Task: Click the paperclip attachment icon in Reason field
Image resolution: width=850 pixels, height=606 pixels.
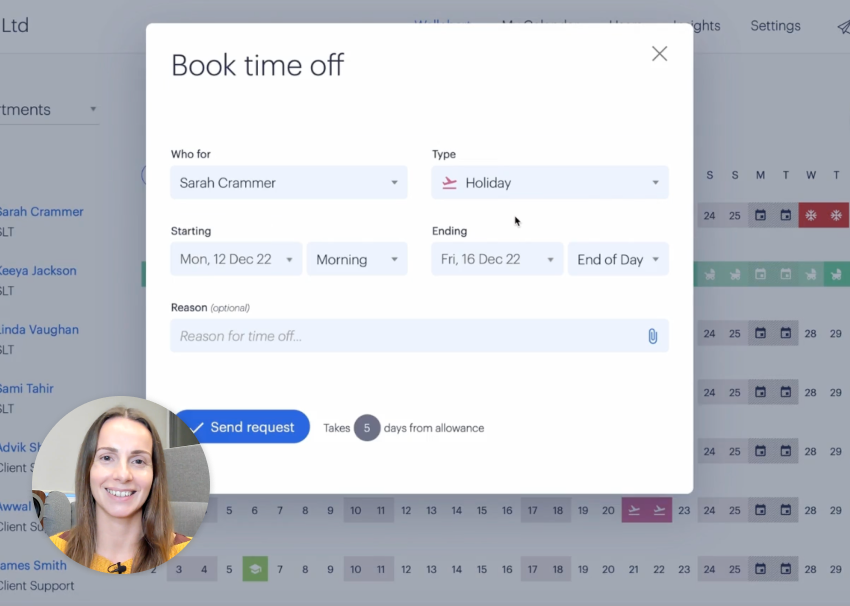Action: pyautogui.click(x=652, y=336)
